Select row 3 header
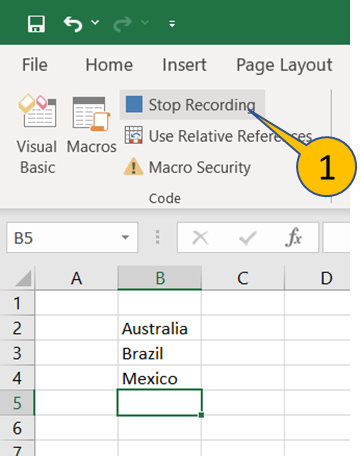The image size is (360, 456). (17, 353)
